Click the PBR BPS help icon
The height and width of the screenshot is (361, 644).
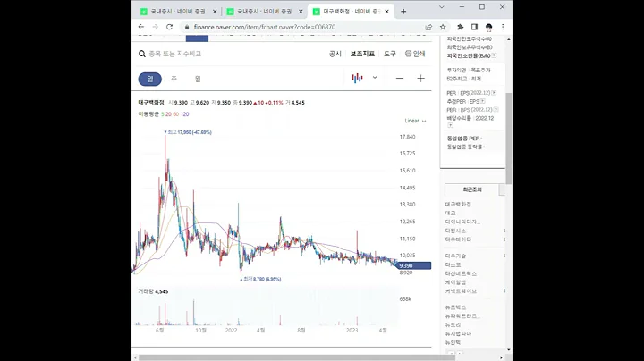click(x=496, y=110)
